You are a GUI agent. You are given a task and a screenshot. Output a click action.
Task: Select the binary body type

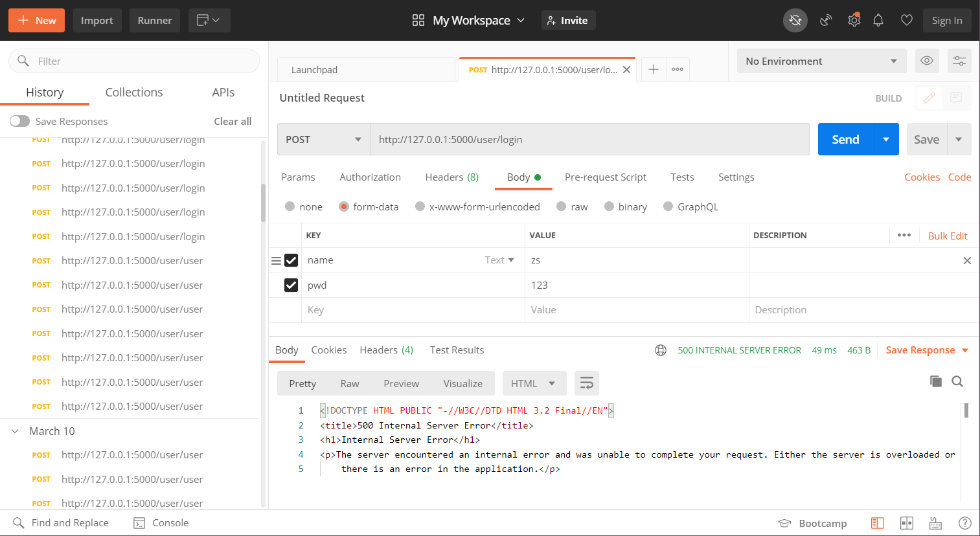pyautogui.click(x=609, y=207)
